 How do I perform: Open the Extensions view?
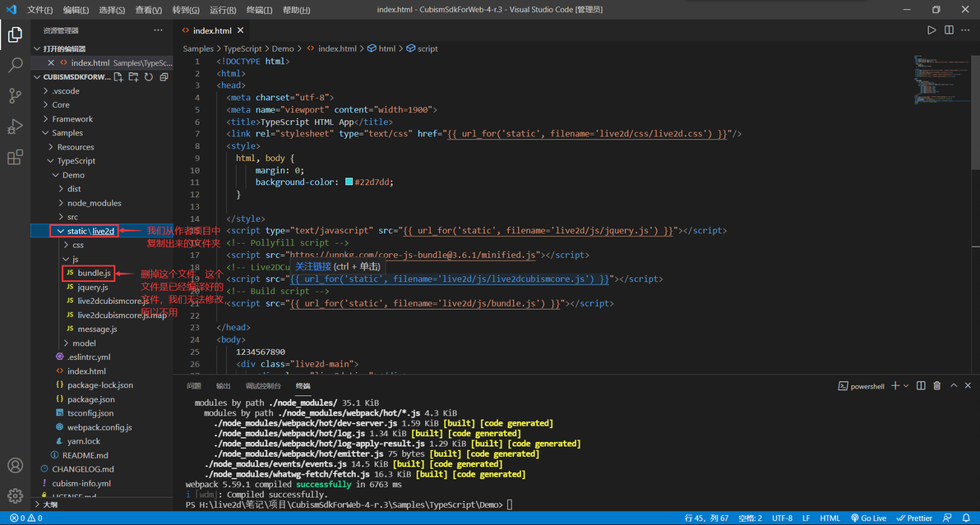[x=15, y=157]
